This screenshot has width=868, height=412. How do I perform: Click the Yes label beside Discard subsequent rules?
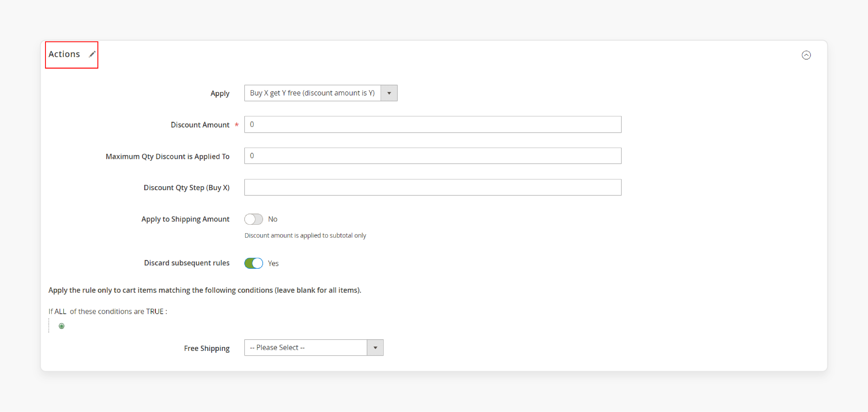(x=273, y=263)
